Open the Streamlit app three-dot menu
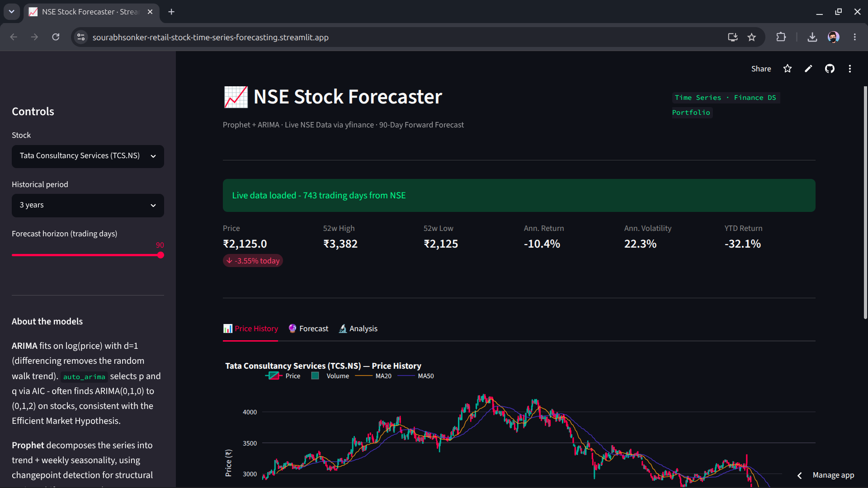Screen dimensions: 868x488 point(850,69)
